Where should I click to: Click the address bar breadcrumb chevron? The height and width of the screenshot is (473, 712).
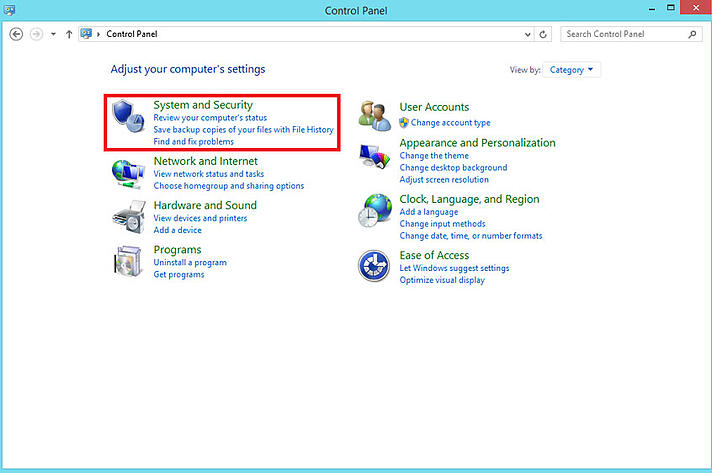pyautogui.click(x=98, y=34)
